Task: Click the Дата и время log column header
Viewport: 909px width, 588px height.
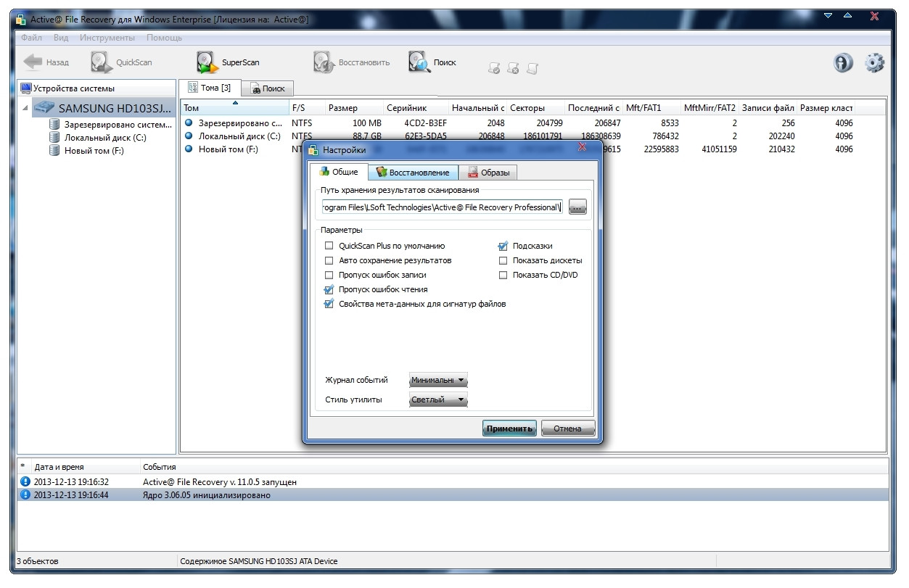Action: 86,467
